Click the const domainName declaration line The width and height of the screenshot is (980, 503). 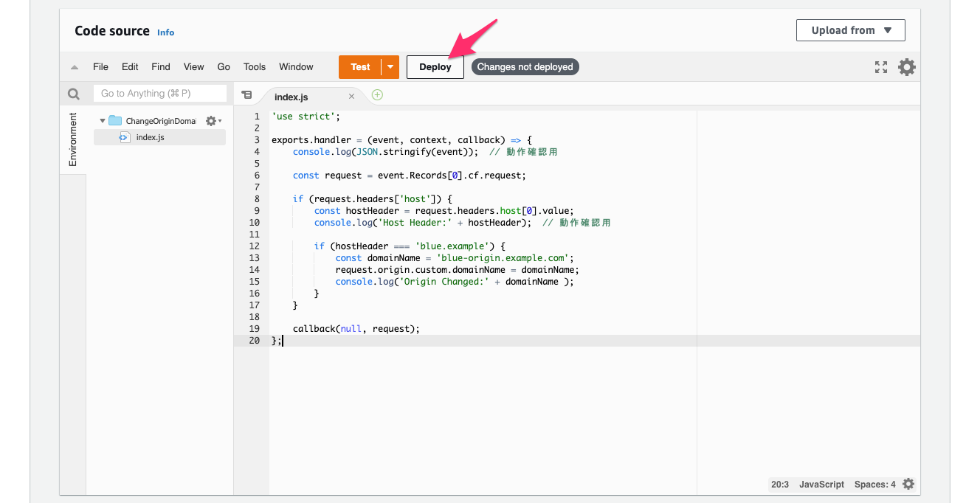455,258
